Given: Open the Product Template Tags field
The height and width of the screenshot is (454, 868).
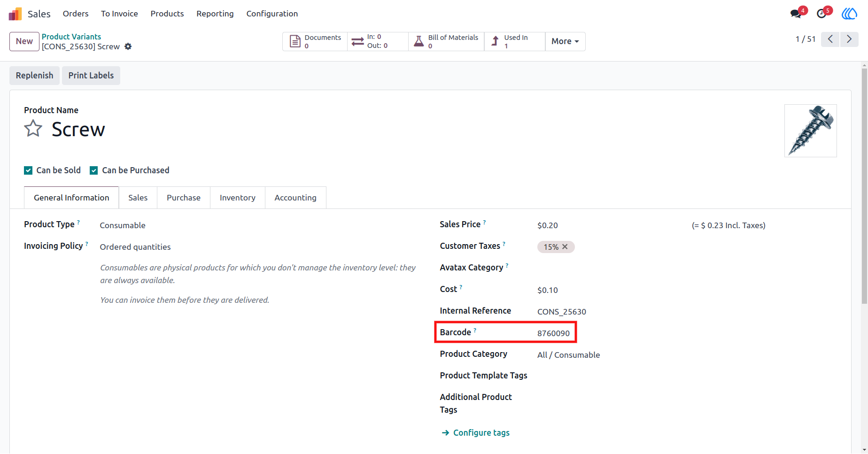Looking at the screenshot, I should pos(687,376).
